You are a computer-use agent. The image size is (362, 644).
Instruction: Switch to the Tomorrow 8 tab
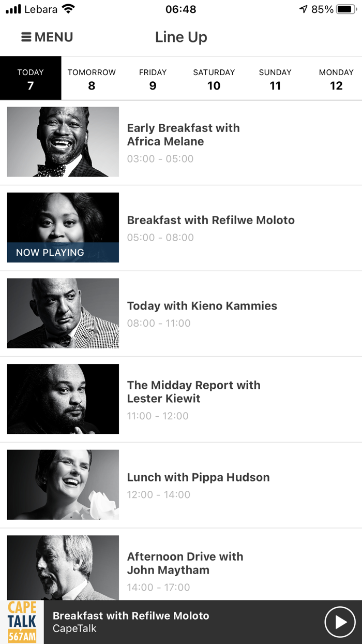click(x=92, y=79)
